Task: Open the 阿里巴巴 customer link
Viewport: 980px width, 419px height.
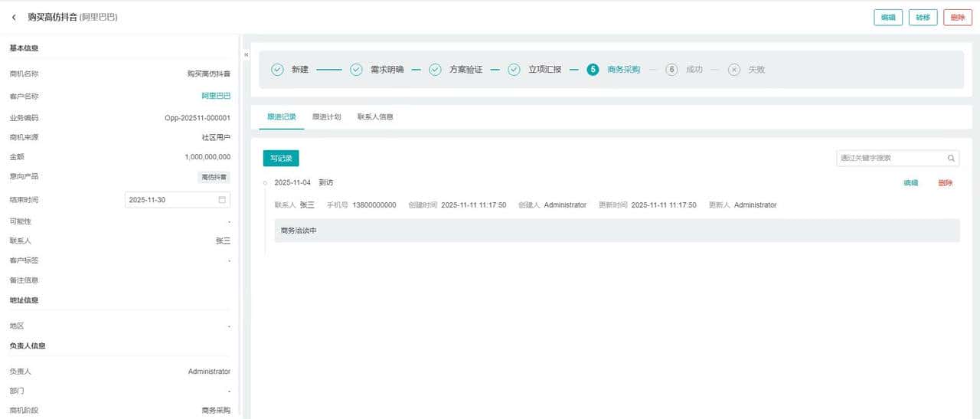Action: [x=216, y=97]
